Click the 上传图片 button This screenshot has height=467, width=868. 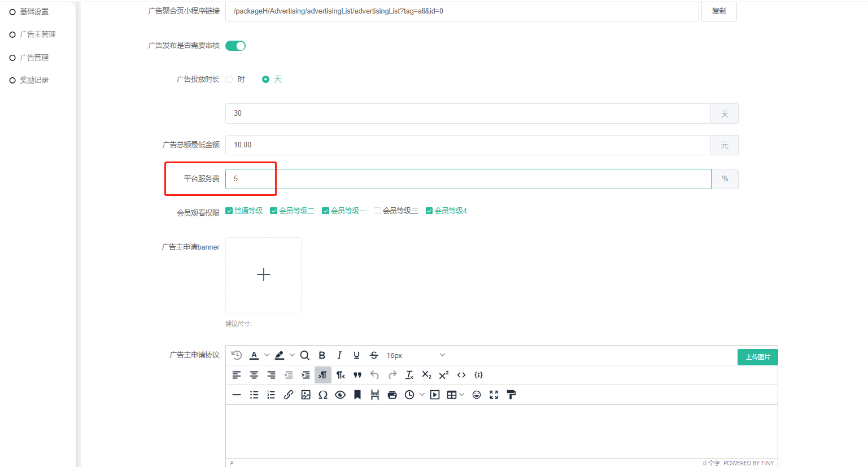tap(757, 357)
